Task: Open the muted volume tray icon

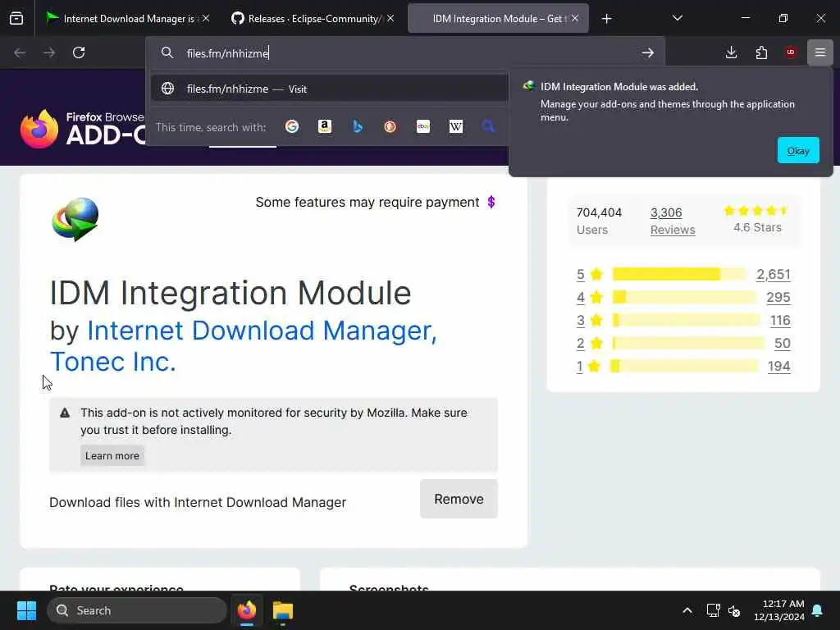Action: coord(734,610)
